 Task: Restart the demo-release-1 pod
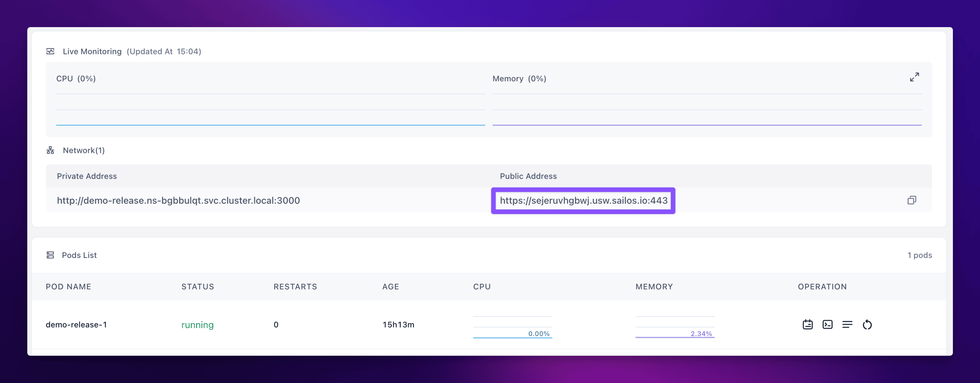(867, 325)
